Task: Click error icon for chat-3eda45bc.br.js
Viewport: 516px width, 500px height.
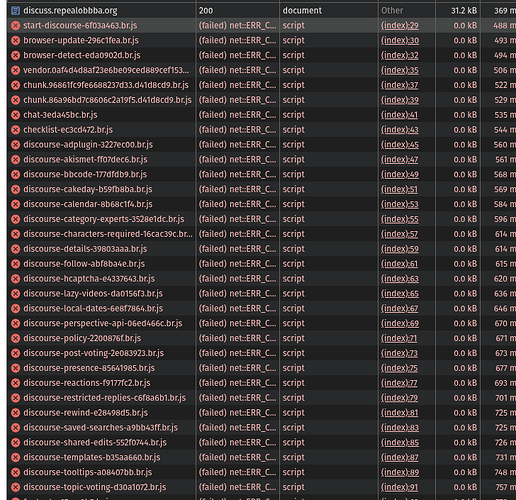Action: (x=15, y=115)
